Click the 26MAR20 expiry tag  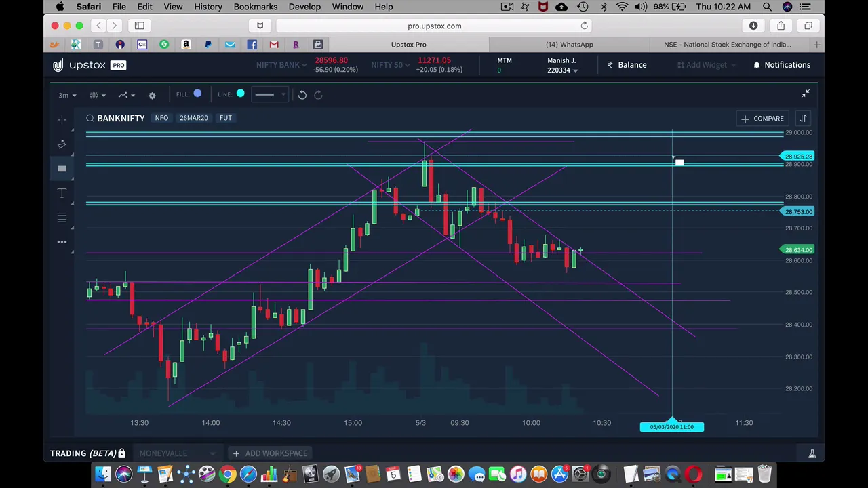tap(194, 118)
